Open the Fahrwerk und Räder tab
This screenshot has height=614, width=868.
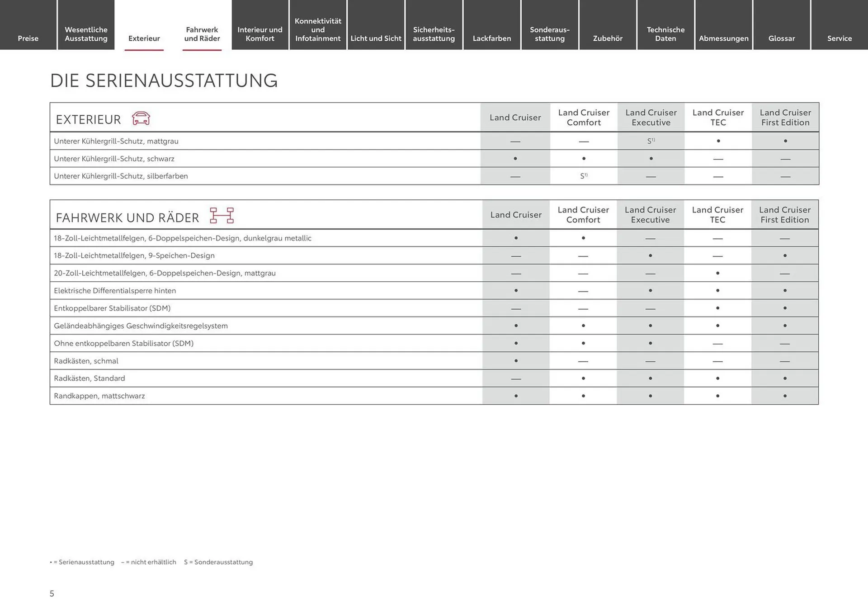click(x=202, y=34)
